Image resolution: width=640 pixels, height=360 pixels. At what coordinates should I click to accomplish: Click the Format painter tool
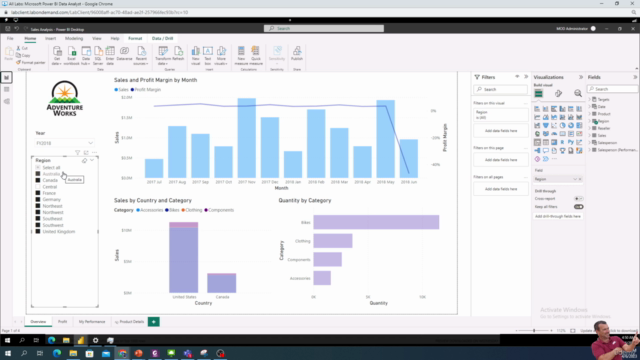pyautogui.click(x=31, y=62)
